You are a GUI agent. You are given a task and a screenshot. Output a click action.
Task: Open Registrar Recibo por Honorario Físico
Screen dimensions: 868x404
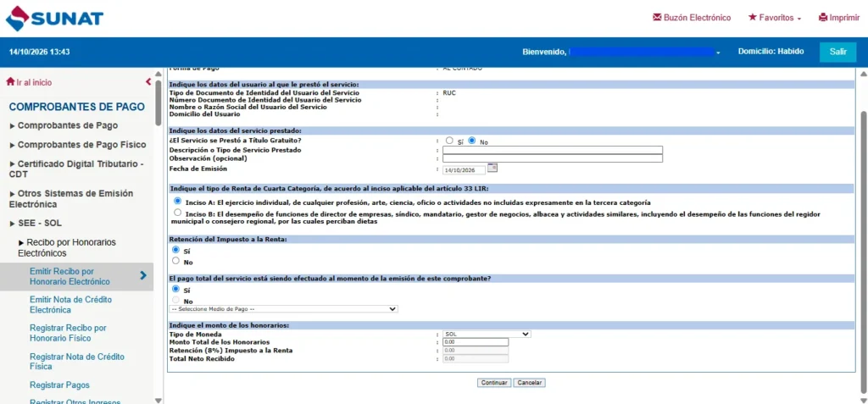[68, 333]
